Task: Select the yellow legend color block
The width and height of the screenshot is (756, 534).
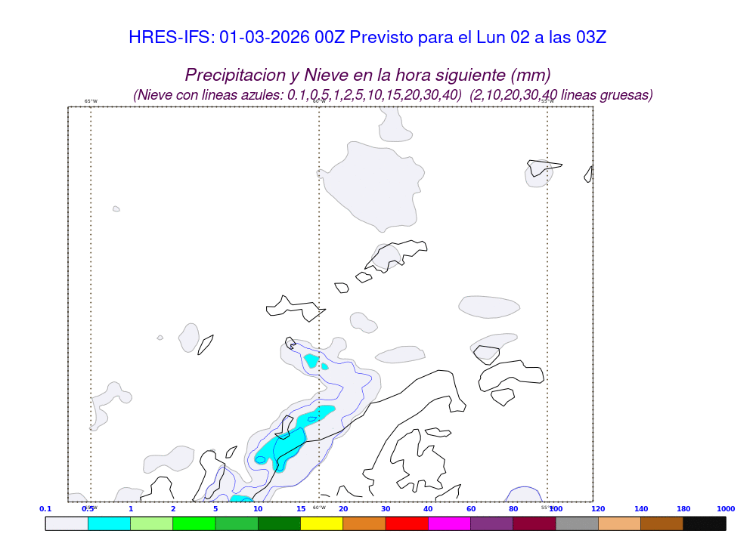Action: pos(321,523)
